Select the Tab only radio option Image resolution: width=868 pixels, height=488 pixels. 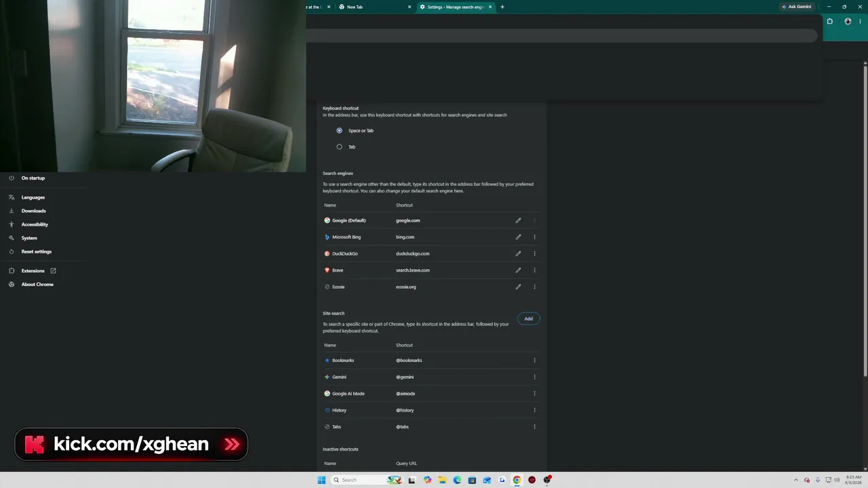tap(339, 146)
